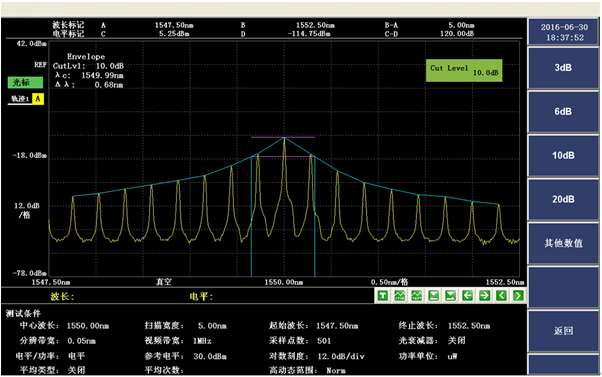This screenshot has height=377, width=602.
Task: Click the 电平 readout label
Action: click(x=201, y=296)
